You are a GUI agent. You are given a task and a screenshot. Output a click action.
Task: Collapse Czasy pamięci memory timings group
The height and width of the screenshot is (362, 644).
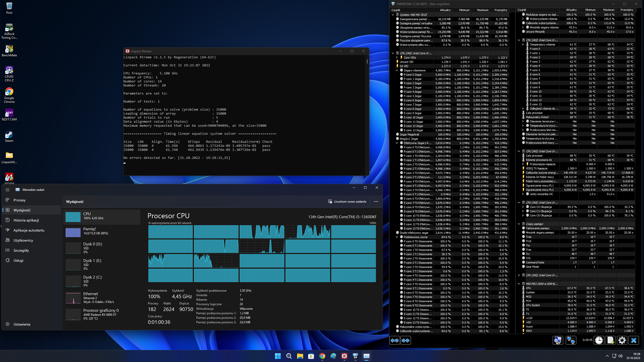[x=519, y=224]
